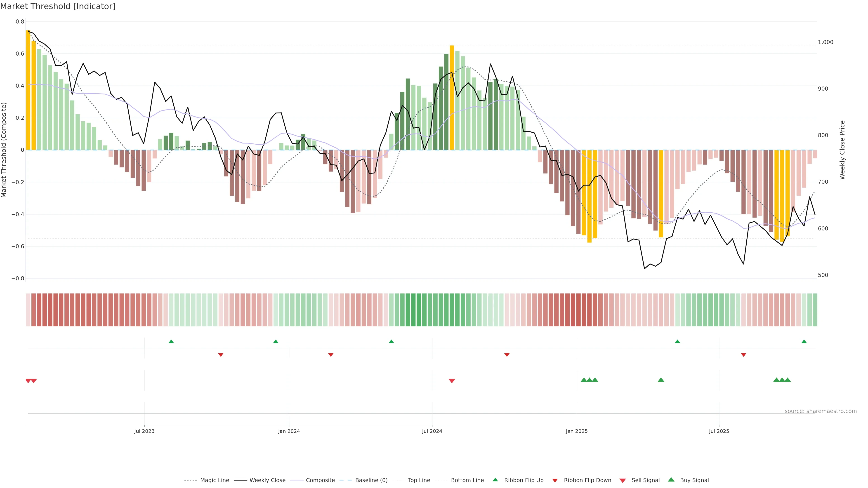Click the lone buy signal triangle in spring 2025

tap(661, 380)
